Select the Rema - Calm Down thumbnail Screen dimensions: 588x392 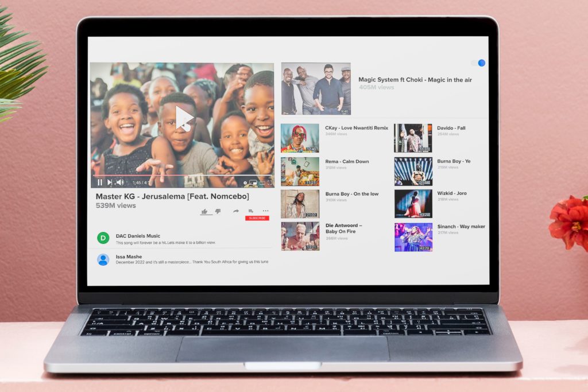pos(300,170)
